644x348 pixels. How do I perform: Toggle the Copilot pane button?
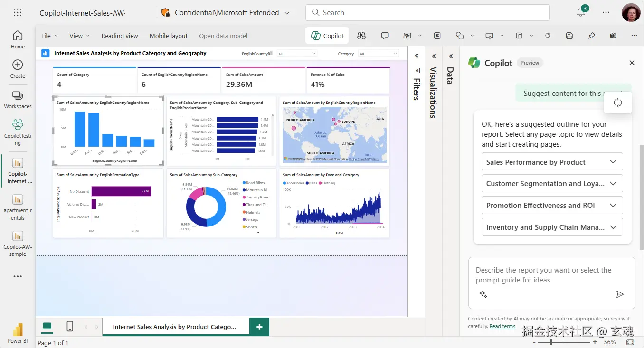point(327,36)
